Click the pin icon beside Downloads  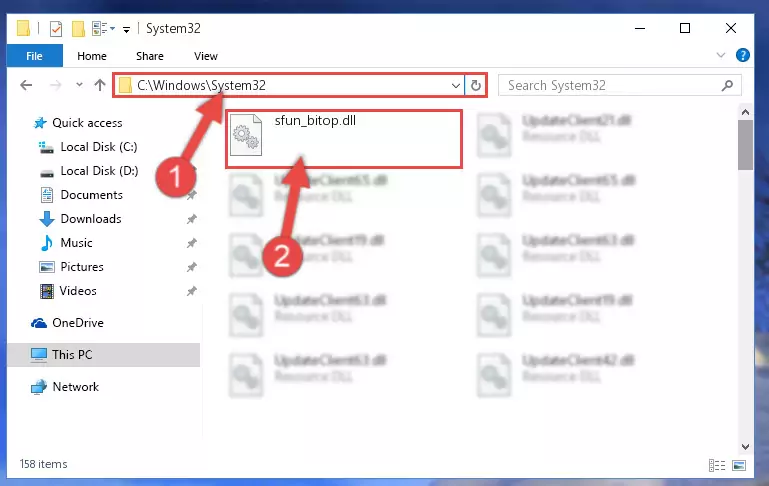[x=191, y=219]
